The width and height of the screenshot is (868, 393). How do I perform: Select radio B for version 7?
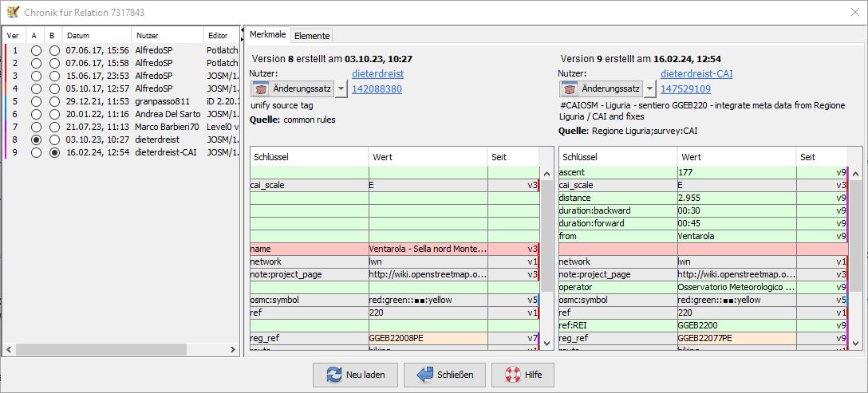(54, 127)
